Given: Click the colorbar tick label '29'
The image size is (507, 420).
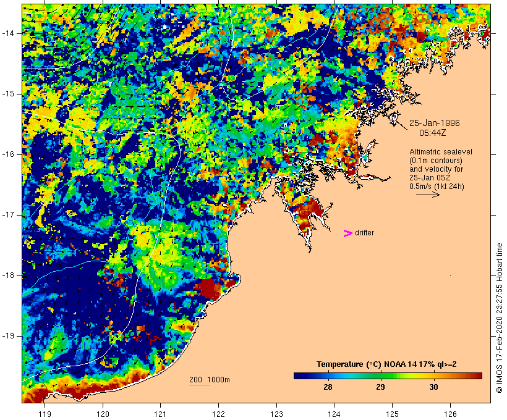Looking at the screenshot, I should tap(381, 387).
